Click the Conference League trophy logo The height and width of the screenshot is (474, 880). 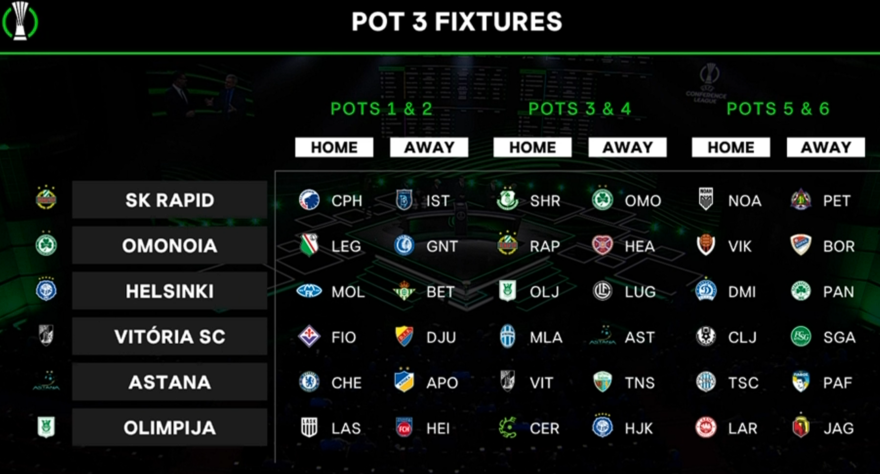pyautogui.click(x=20, y=20)
